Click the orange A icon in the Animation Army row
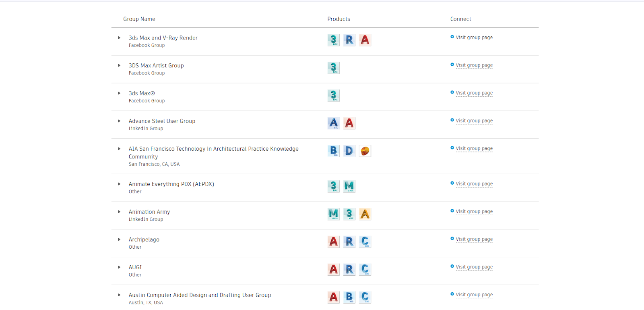Screen dimensions: 644x310 365,214
